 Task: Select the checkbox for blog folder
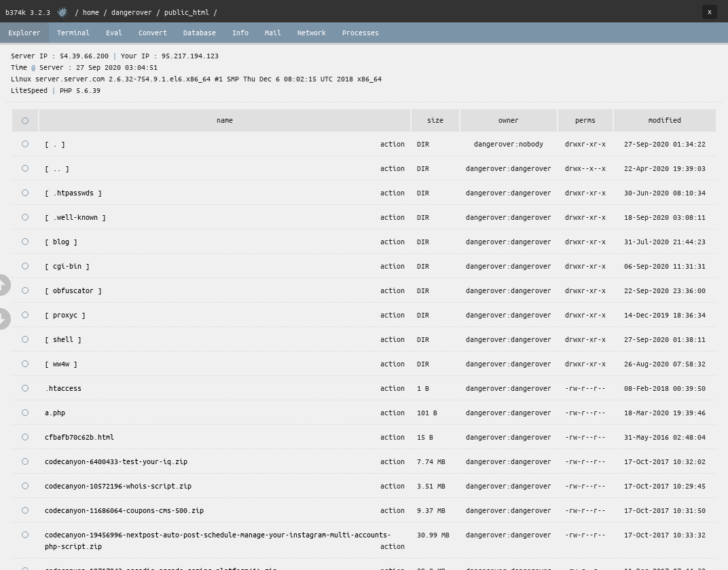click(25, 242)
